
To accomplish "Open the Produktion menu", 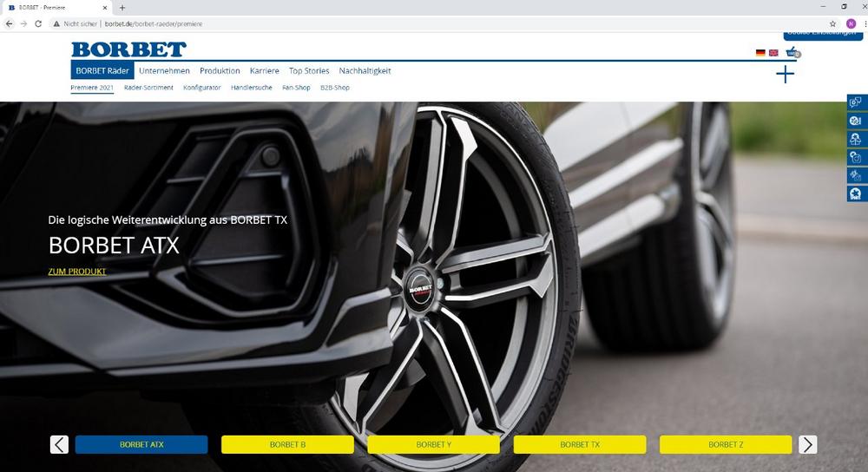I will click(x=220, y=71).
